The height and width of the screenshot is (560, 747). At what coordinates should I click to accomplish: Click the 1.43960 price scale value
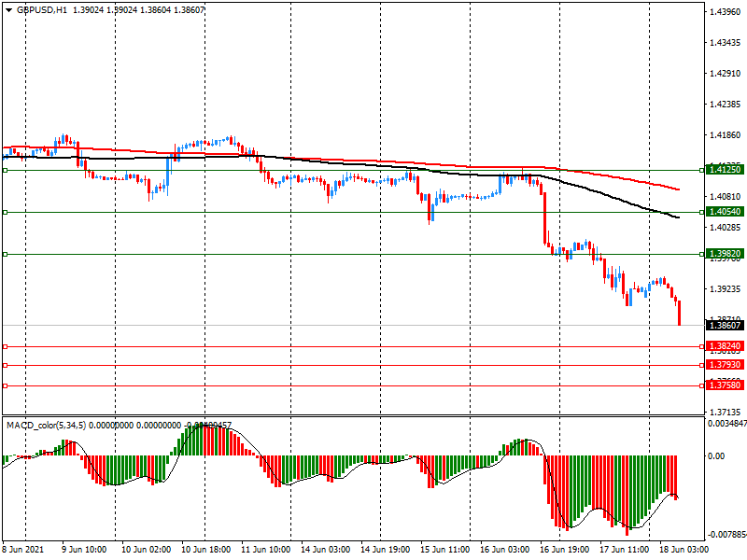tap(726, 11)
